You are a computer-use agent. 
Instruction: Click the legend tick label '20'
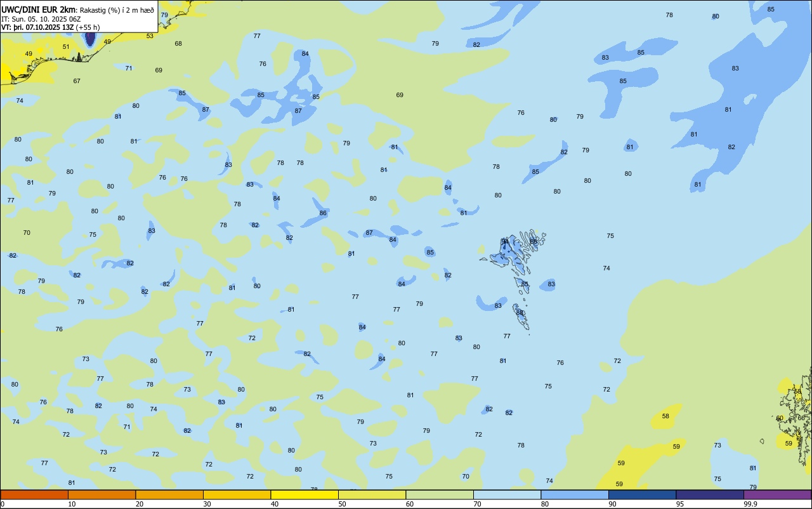click(140, 504)
